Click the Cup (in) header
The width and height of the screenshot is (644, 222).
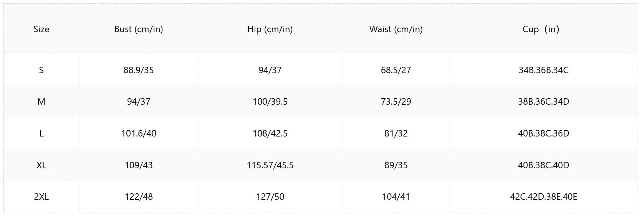point(541,29)
